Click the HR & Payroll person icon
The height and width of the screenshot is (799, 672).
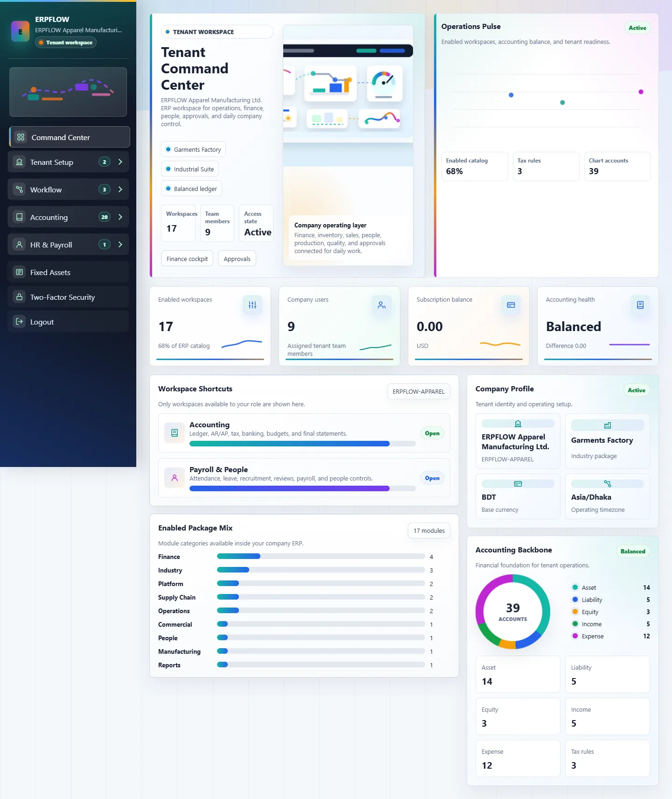coord(19,245)
